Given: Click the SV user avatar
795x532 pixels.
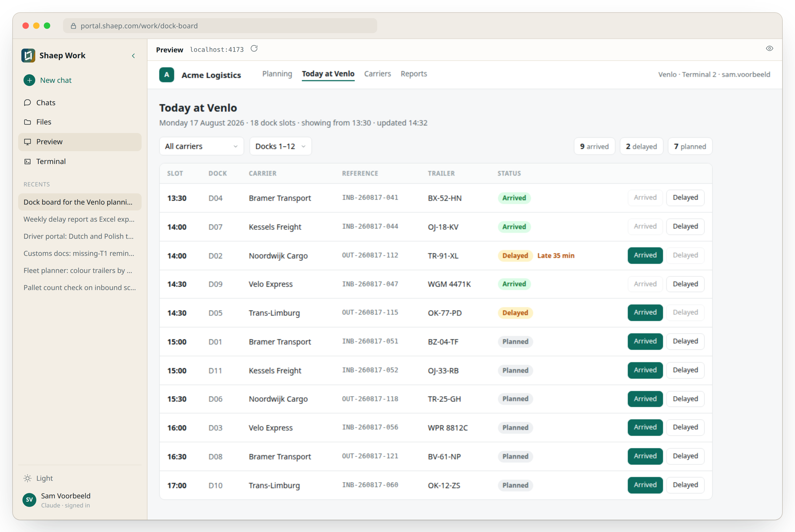Looking at the screenshot, I should [x=29, y=500].
